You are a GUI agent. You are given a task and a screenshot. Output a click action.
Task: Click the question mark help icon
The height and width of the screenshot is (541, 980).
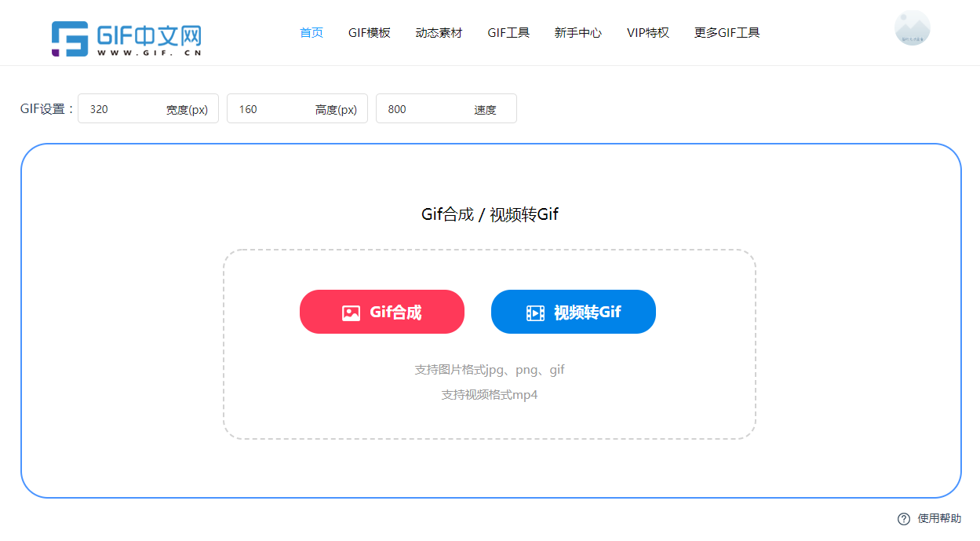(x=903, y=518)
